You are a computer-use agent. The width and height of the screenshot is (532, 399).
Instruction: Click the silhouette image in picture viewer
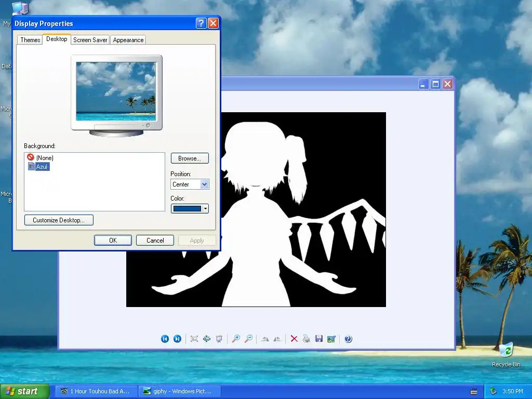[x=256, y=209]
